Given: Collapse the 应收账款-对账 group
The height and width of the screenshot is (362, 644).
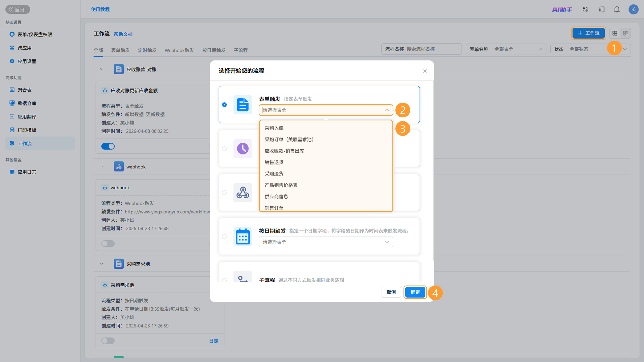Looking at the screenshot, I should pos(101,69).
